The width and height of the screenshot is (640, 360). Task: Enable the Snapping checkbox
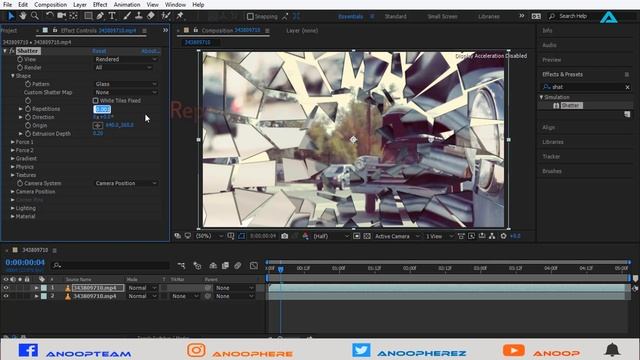[x=250, y=16]
